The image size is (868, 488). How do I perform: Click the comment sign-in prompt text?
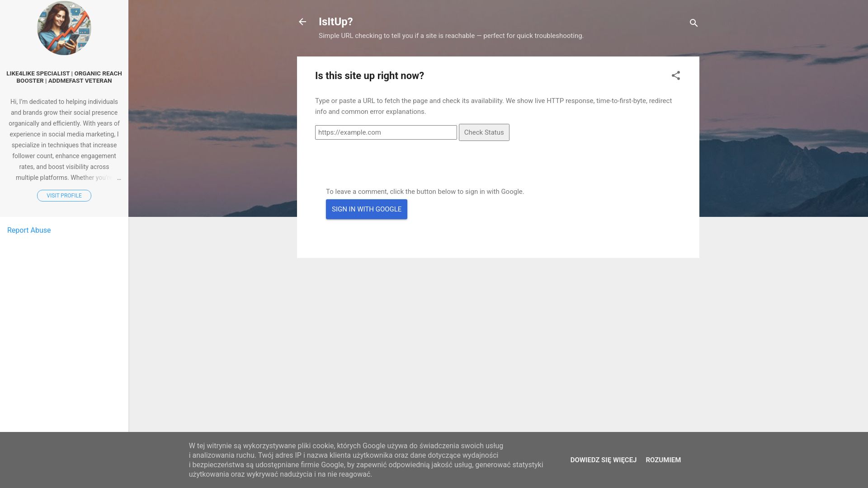click(x=425, y=192)
